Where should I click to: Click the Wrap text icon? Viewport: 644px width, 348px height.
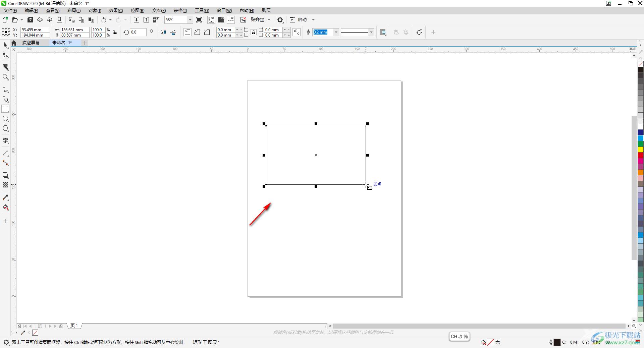click(x=383, y=32)
